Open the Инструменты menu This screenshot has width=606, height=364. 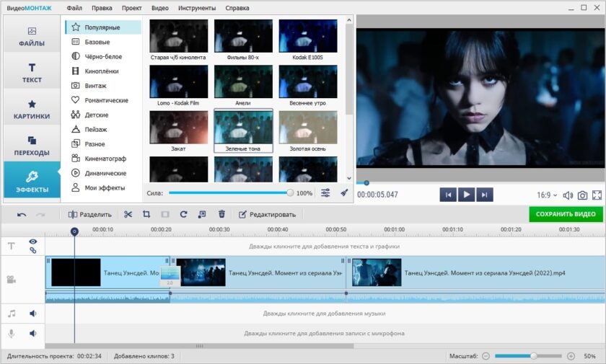pos(196,8)
